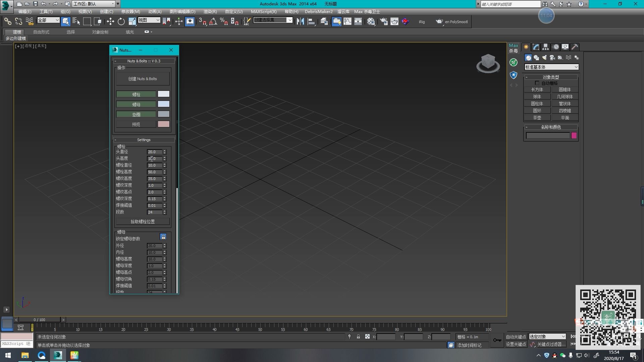Click the 螺母 light blue color swatch
Screen dimensions: 644x362
tap(164, 104)
